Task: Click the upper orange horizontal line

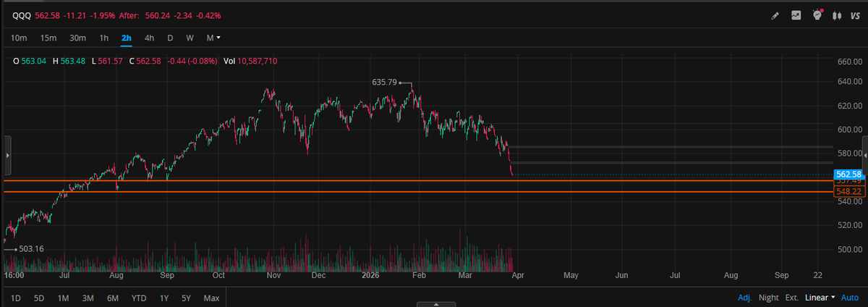Action: click(418, 180)
